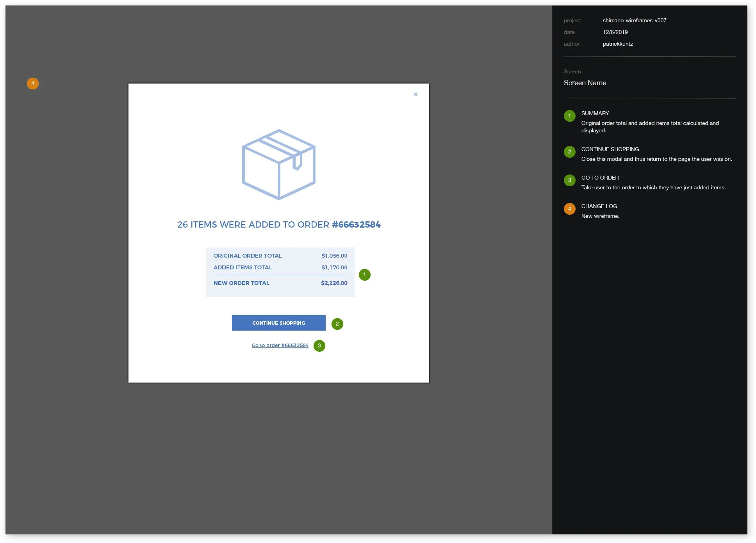Select GO TO ORDER badge 3 in sidebar

point(569,180)
